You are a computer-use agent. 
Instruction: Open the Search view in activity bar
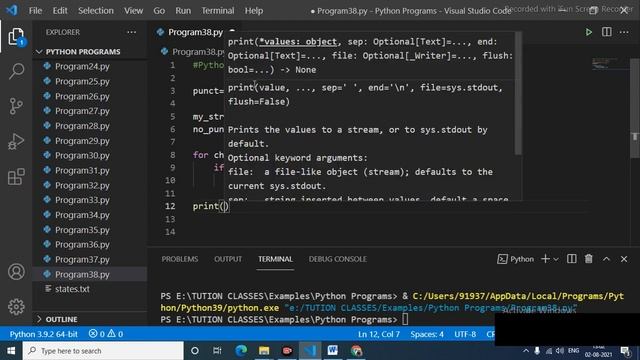coord(16,71)
